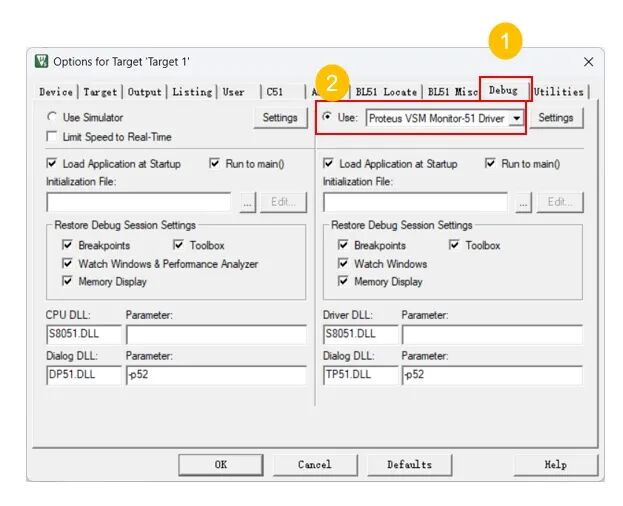The height and width of the screenshot is (506, 623).
Task: Browse for simulator initialization file
Action: (x=247, y=203)
